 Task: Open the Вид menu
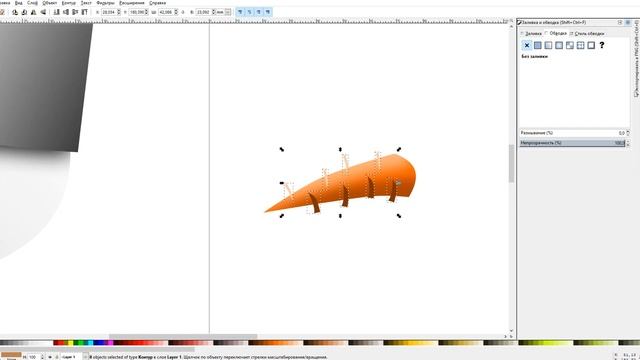[19, 3]
